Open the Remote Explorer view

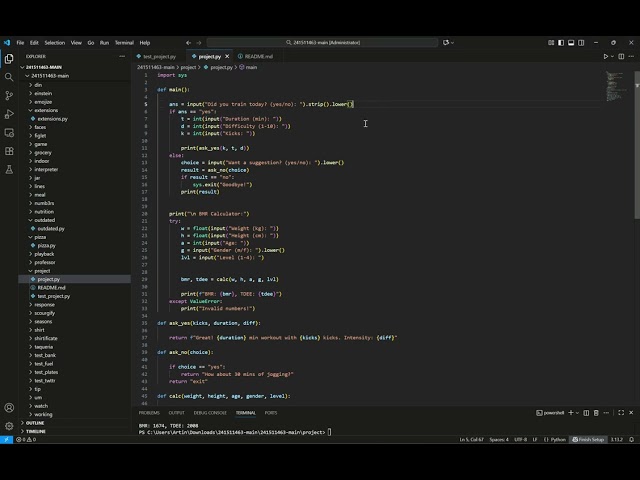pos(9,133)
